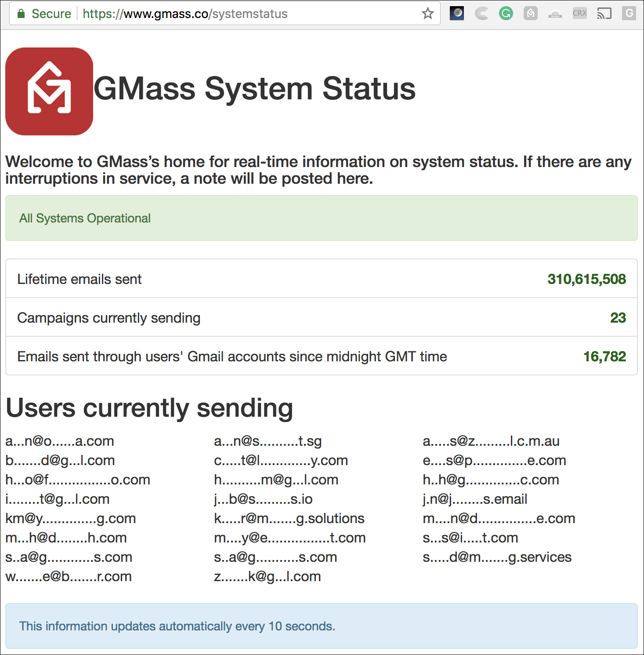The height and width of the screenshot is (655, 644).
Task: Click the bookmark star in address bar
Action: (427, 14)
